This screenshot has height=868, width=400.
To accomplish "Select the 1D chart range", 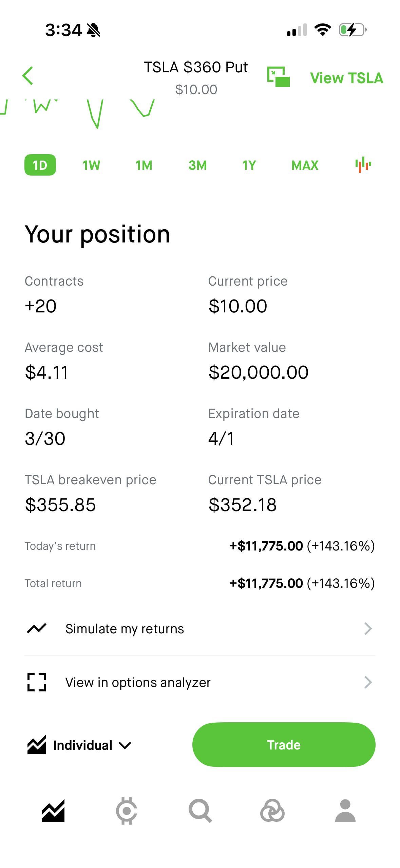I will pyautogui.click(x=40, y=165).
